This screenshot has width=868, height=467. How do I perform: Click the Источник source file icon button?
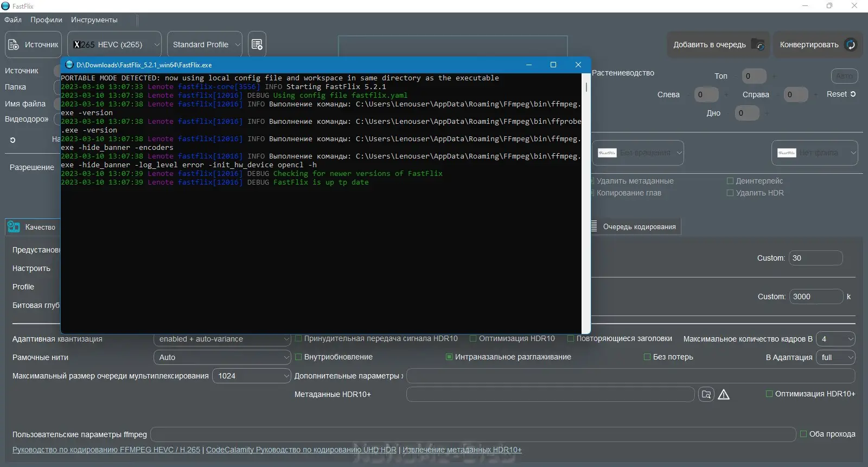pos(14,45)
